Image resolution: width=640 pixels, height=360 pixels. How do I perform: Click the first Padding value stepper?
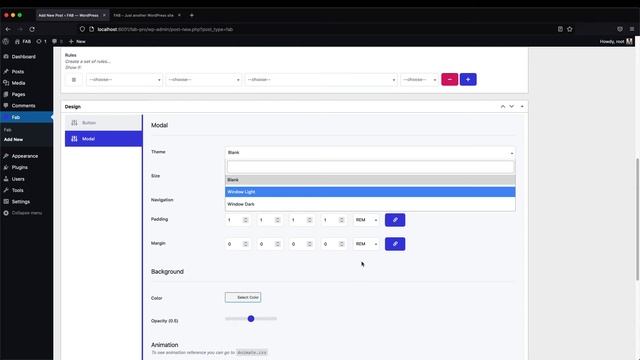click(245, 220)
